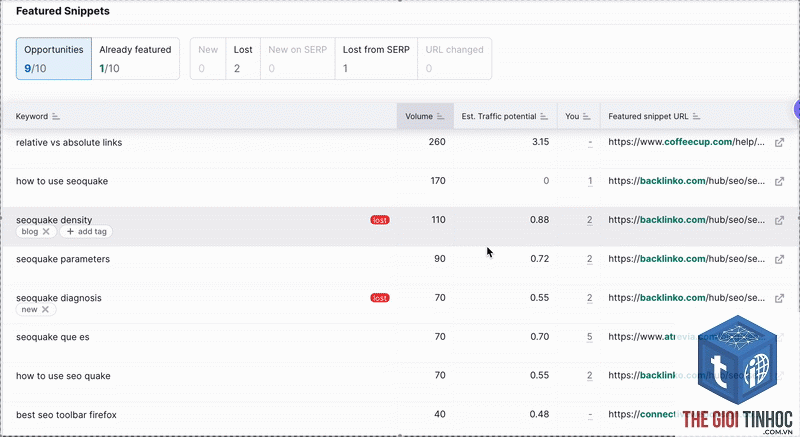Open external link icon for seoquake density
The image size is (800, 437).
(x=779, y=220)
